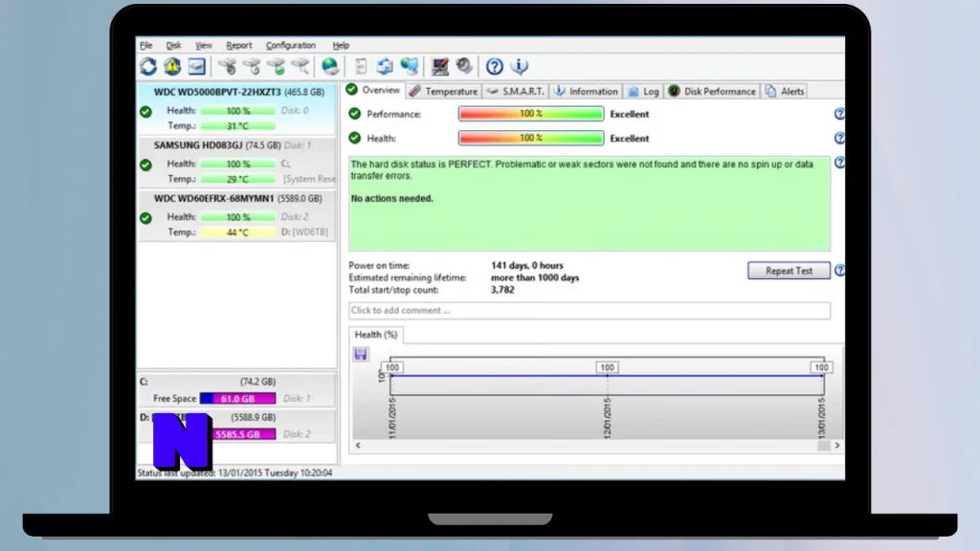Click the status last updated bar text

(x=235, y=473)
